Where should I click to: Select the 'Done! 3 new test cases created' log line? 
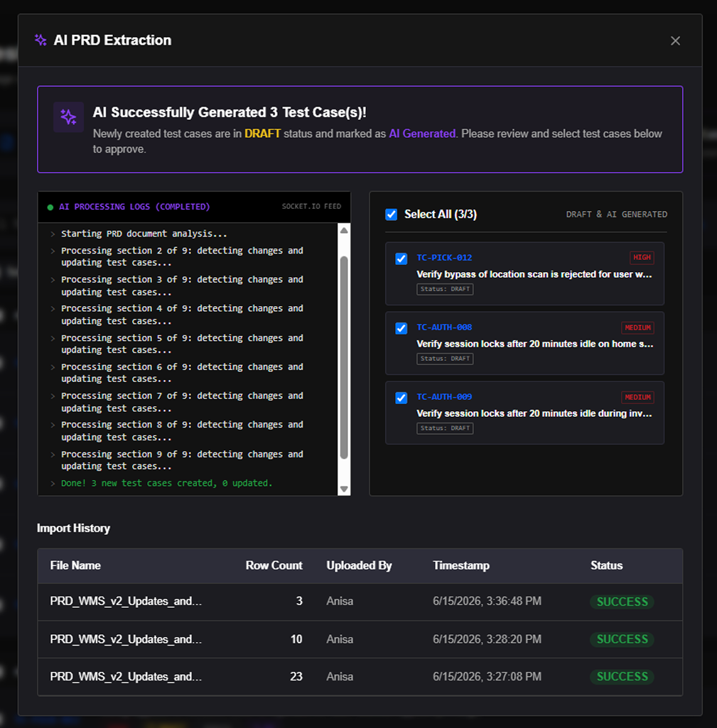pos(167,484)
